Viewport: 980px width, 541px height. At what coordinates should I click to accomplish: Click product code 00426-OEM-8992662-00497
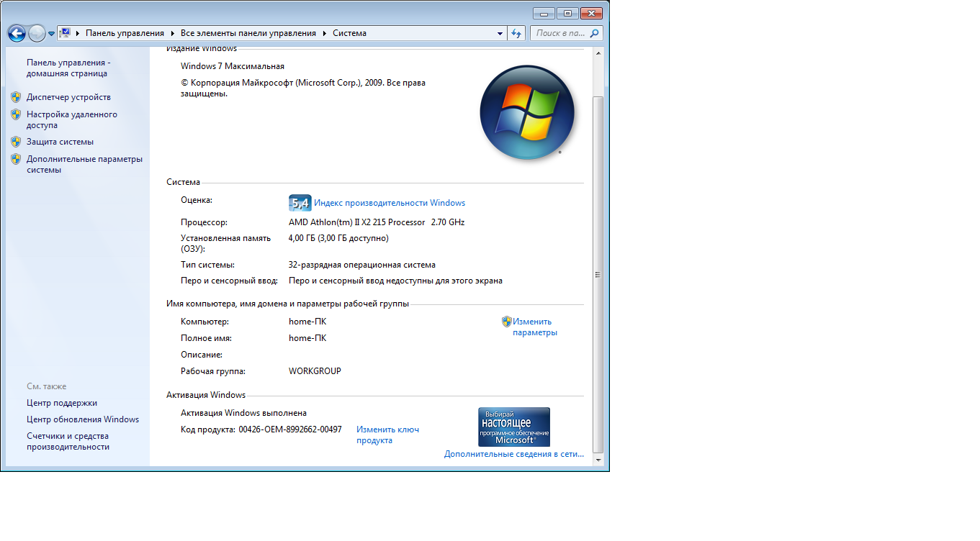[290, 429]
